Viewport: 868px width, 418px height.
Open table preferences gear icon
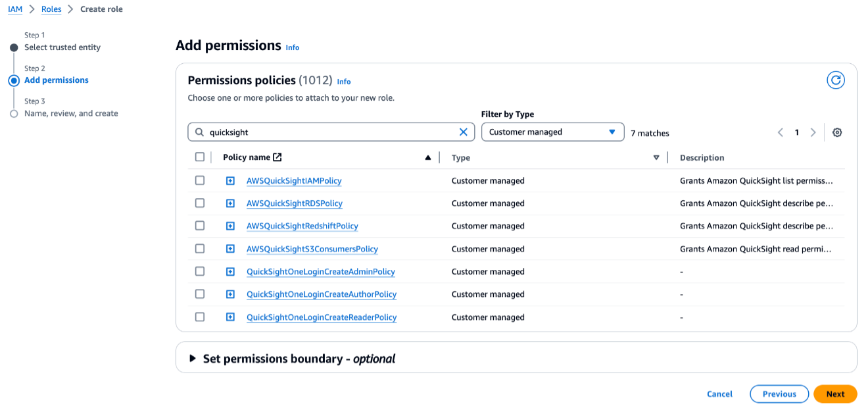pos(837,132)
